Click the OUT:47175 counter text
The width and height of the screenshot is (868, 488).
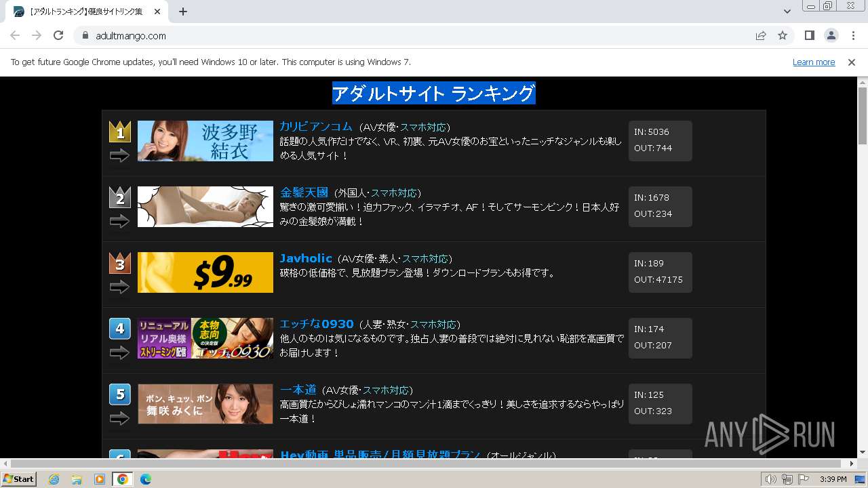658,280
